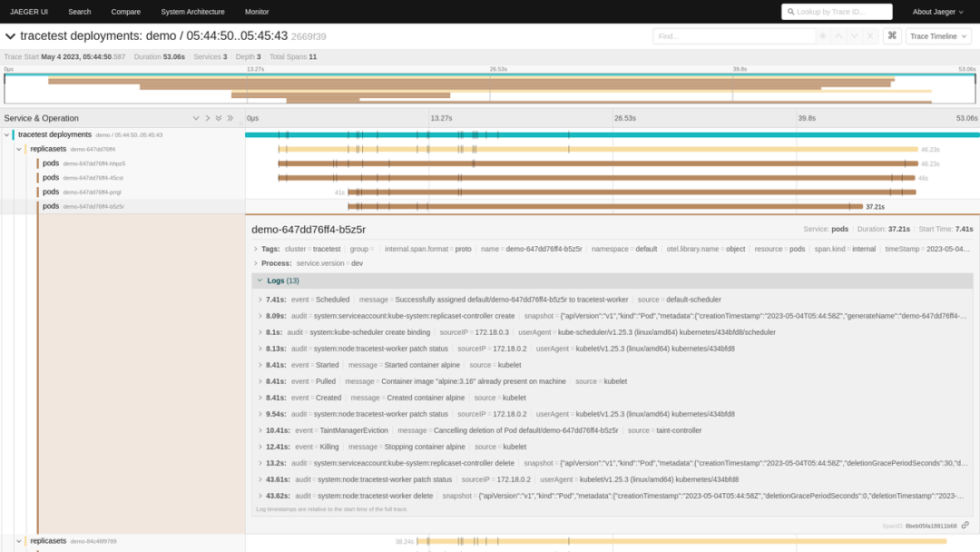Screen dimensions: 980x552
Task: Click the Lookup by Trace ID field
Action: click(x=837, y=12)
